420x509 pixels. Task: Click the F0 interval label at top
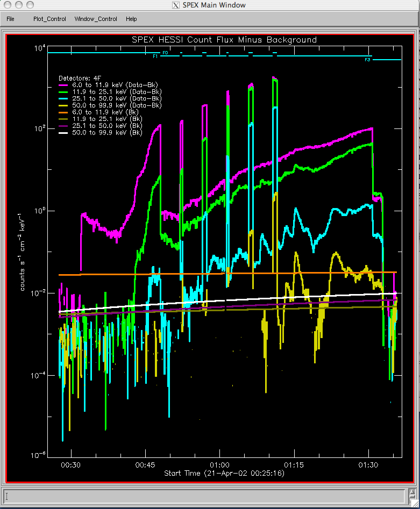pyautogui.click(x=165, y=53)
